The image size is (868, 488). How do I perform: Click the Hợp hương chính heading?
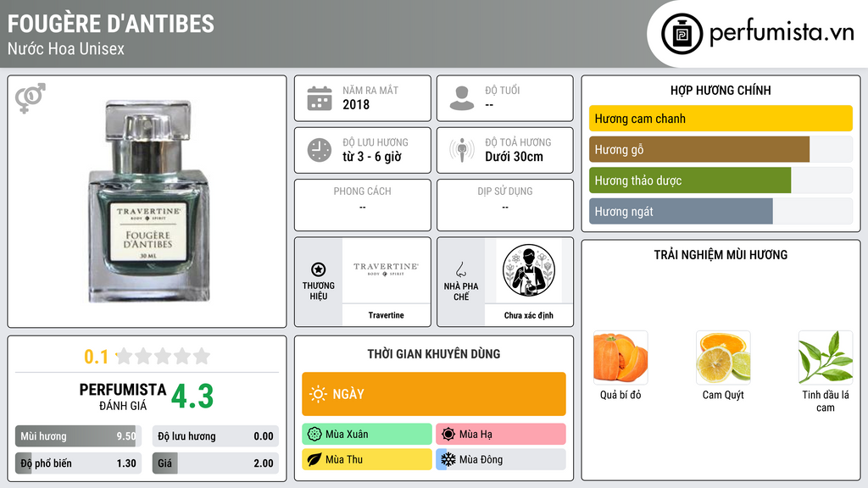(x=721, y=90)
